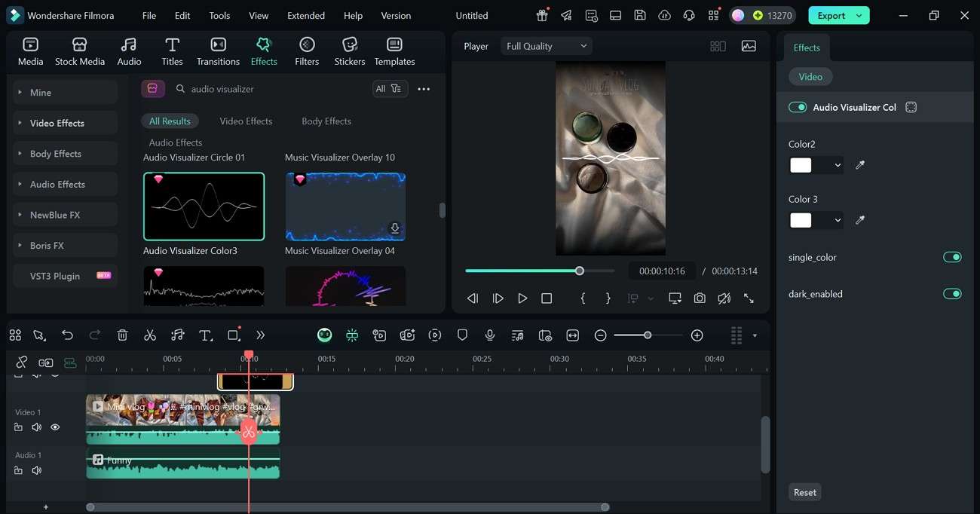980x514 pixels.
Task: Hide Video 1 track with eye icon
Action: pyautogui.click(x=55, y=427)
